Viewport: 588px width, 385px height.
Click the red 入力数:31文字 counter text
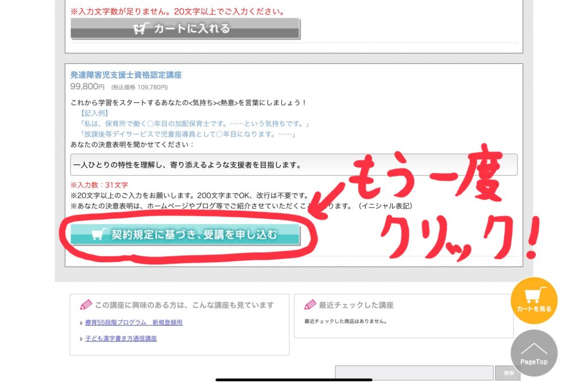(x=99, y=185)
